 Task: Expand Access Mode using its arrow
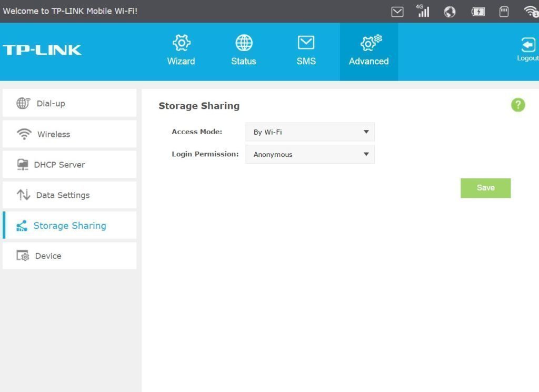point(366,132)
